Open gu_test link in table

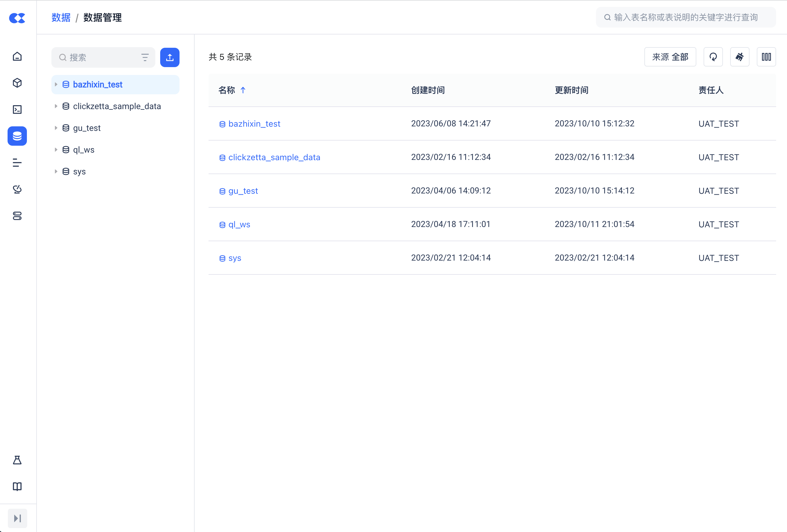(243, 191)
